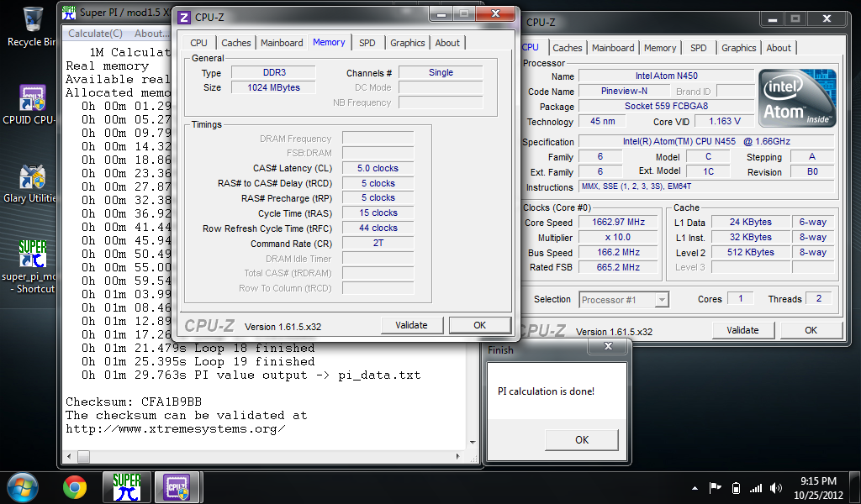Click the Rated FSB 665.2 MHz field
The height and width of the screenshot is (504, 861).
tap(618, 267)
